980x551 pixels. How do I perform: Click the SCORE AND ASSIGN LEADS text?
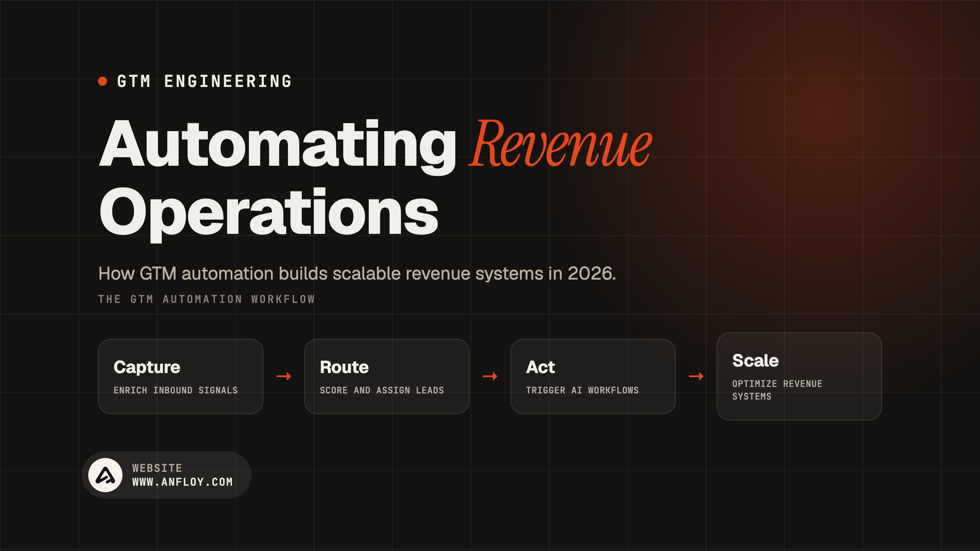(382, 391)
